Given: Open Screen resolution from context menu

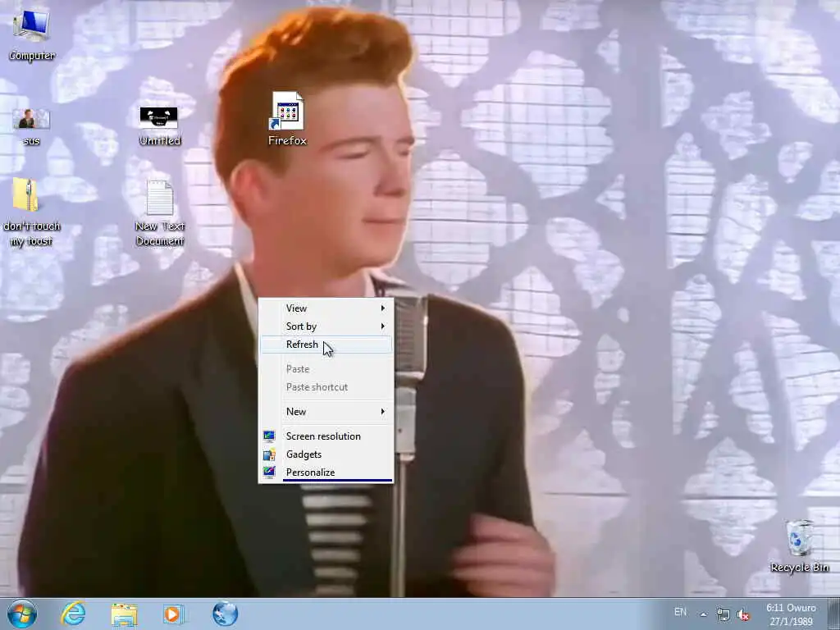Looking at the screenshot, I should 326,436.
